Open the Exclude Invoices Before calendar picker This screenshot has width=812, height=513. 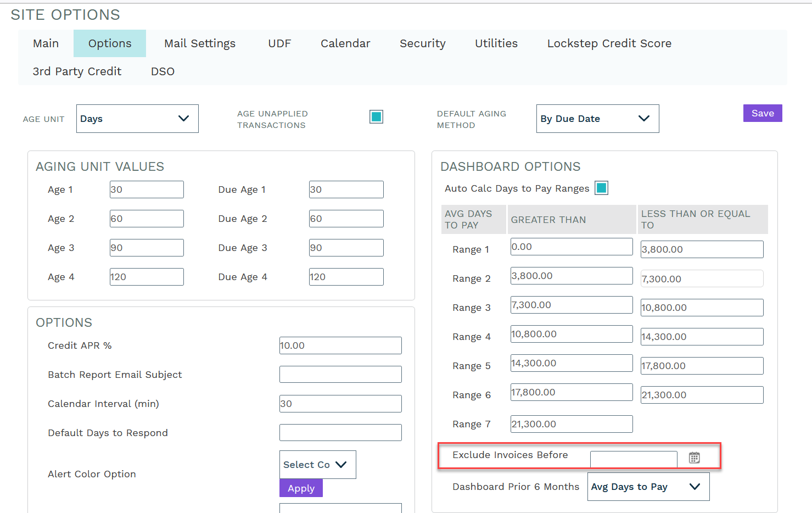694,458
